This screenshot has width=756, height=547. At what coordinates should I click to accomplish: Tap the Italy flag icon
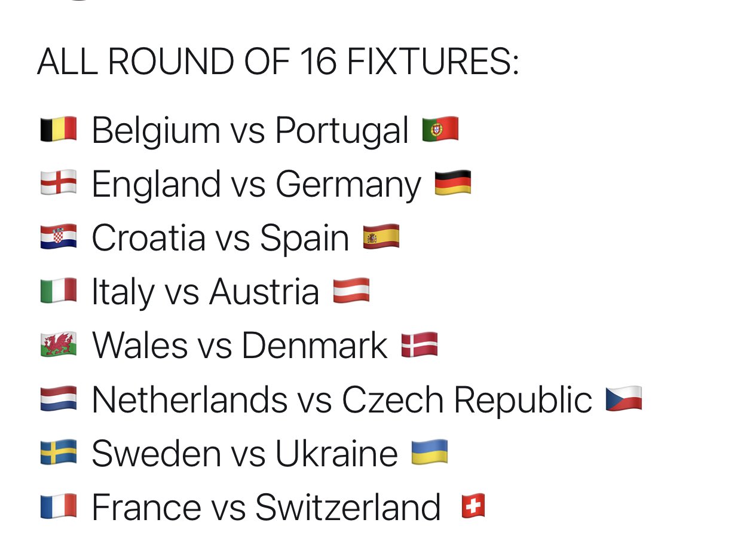pyautogui.click(x=59, y=291)
